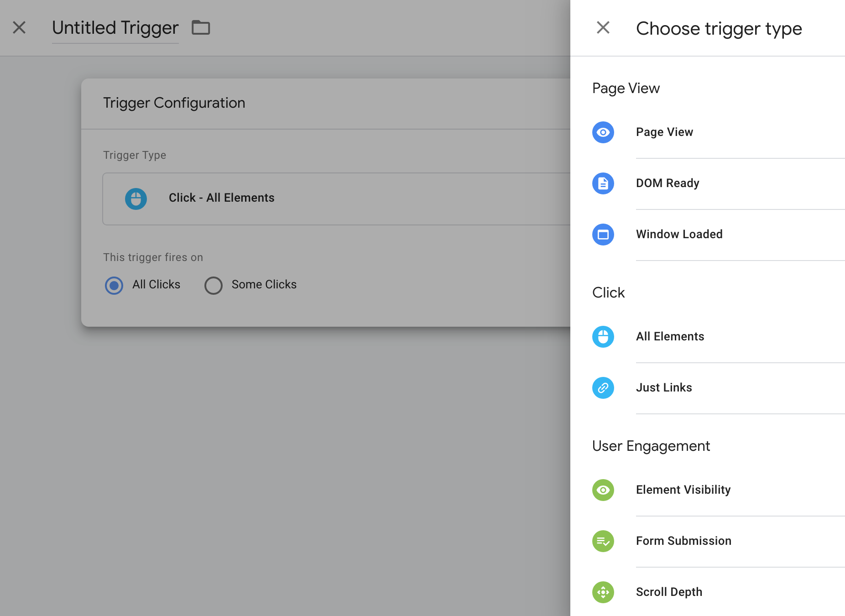Select the All Clicks radio button
Viewport: 845px width, 616px height.
pyautogui.click(x=114, y=286)
